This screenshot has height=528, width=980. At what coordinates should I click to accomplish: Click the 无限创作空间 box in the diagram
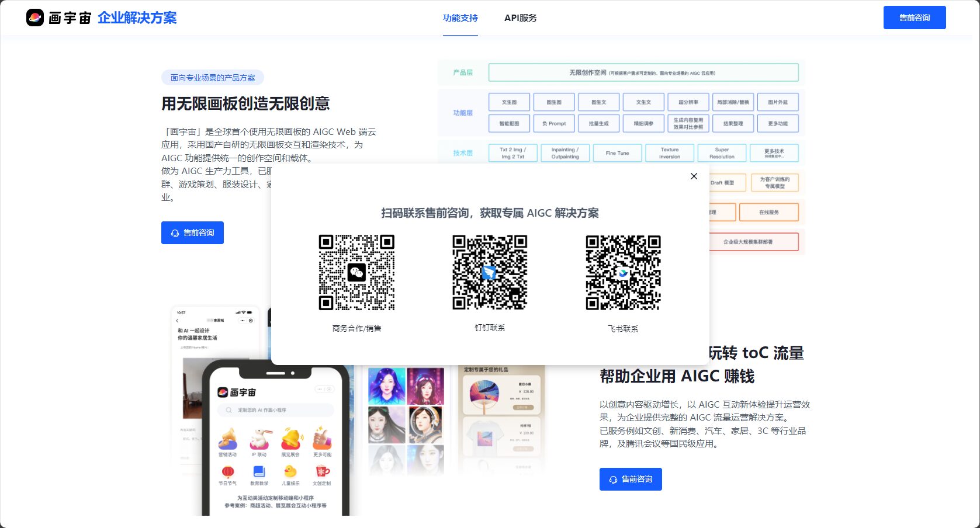(x=643, y=72)
